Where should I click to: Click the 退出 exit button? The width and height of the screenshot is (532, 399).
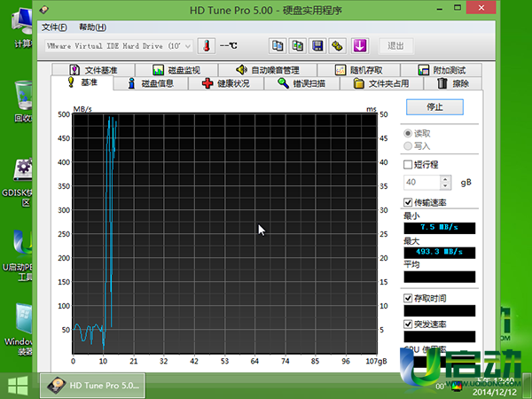[396, 46]
